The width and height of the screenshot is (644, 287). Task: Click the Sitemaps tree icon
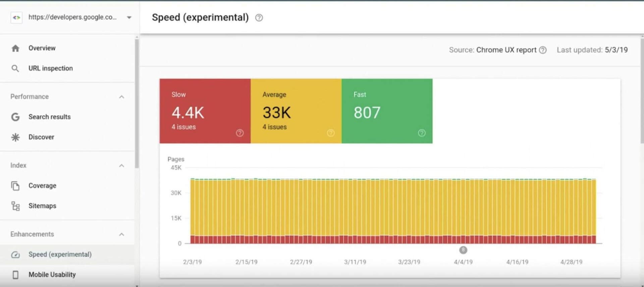[15, 206]
